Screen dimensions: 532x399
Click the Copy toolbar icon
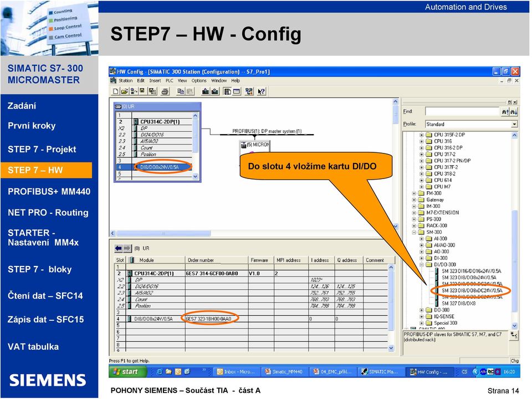[181, 91]
